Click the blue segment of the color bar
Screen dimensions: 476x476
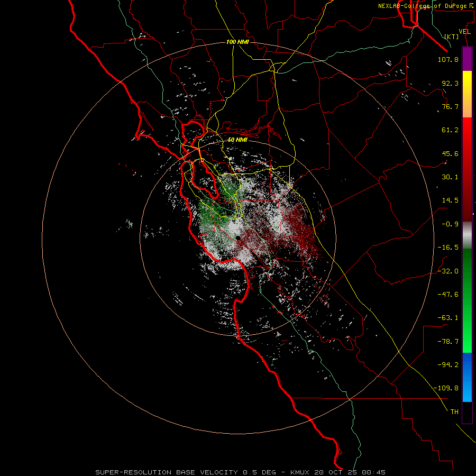(x=467, y=377)
